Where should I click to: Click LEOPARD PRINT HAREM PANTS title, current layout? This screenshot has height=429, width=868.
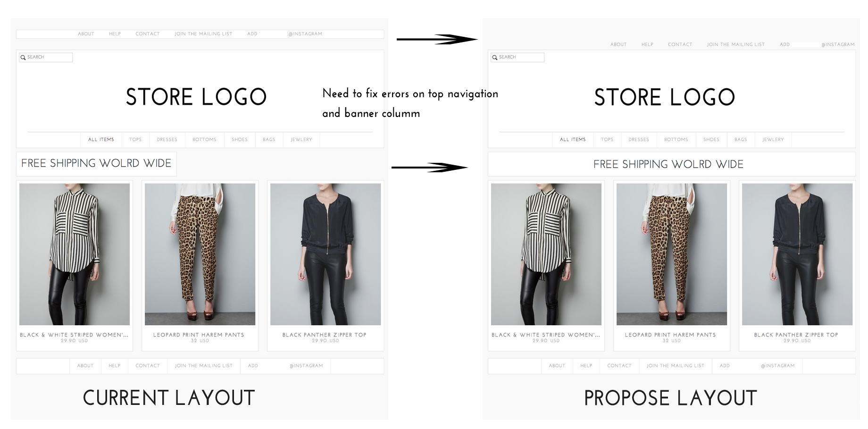click(199, 335)
